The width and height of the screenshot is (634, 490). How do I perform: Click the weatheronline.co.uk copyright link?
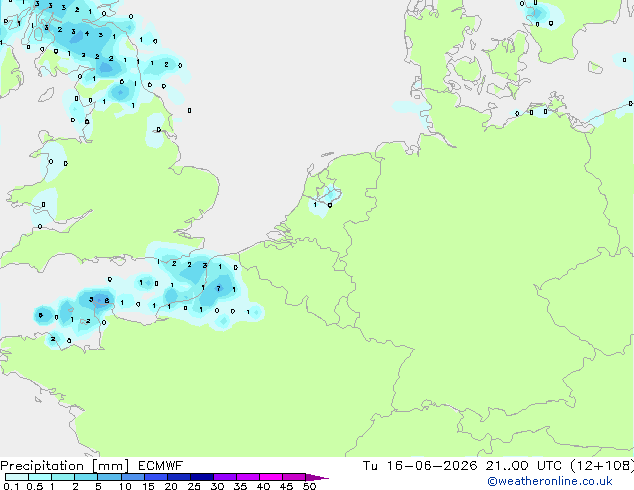click(x=550, y=481)
